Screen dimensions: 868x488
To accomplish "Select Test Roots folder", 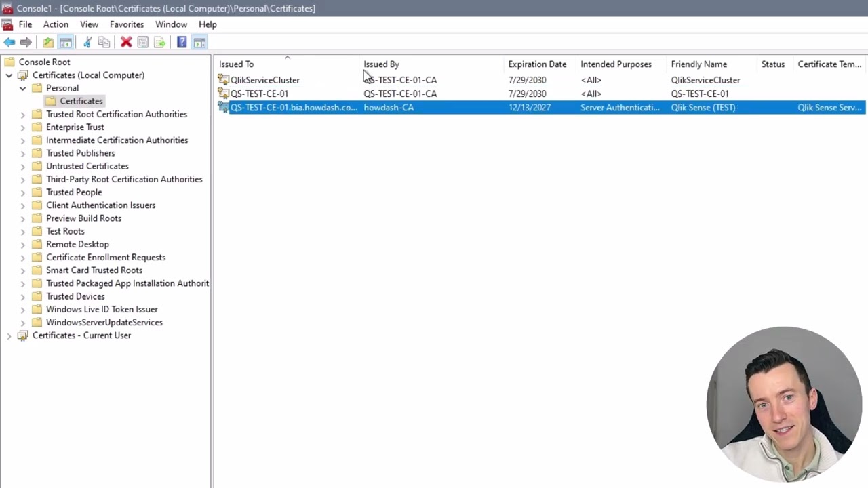I will click(x=65, y=231).
